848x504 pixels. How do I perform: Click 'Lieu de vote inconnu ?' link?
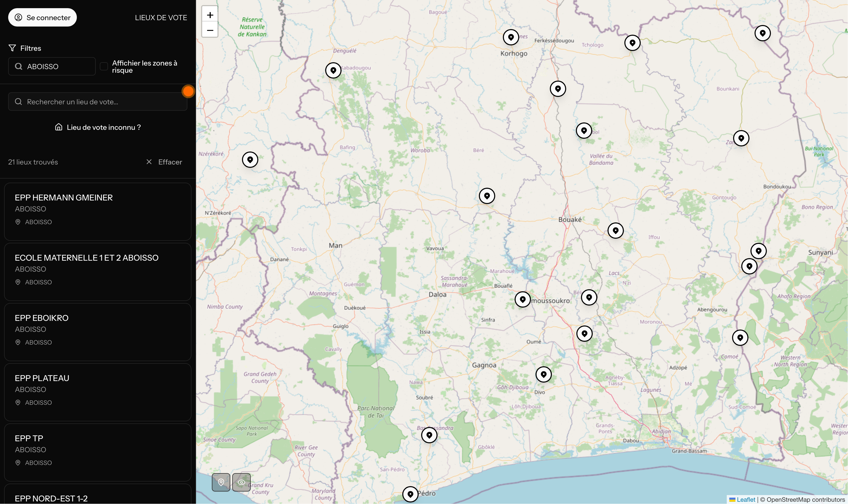coord(98,127)
